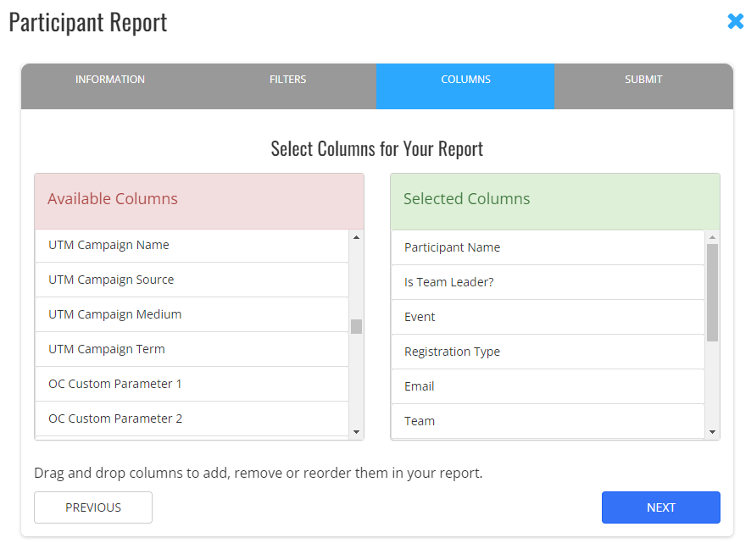Screen dimensions: 751x560
Task: Choose OC Custom Parameter 1 column
Action: click(192, 384)
